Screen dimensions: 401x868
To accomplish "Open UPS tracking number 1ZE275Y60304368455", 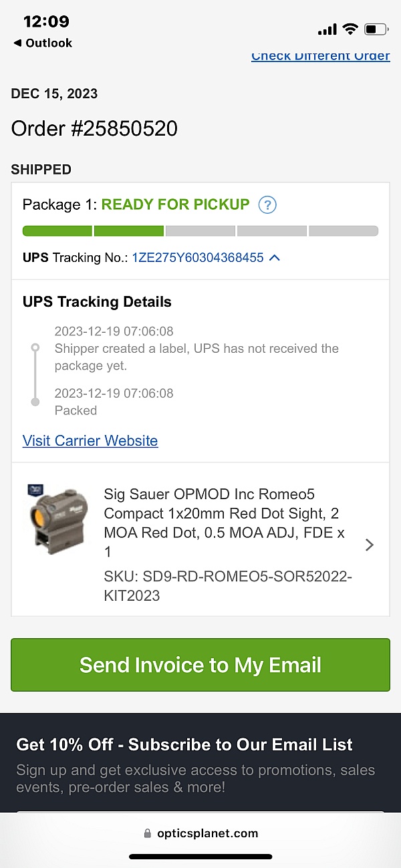I will coord(198,257).
